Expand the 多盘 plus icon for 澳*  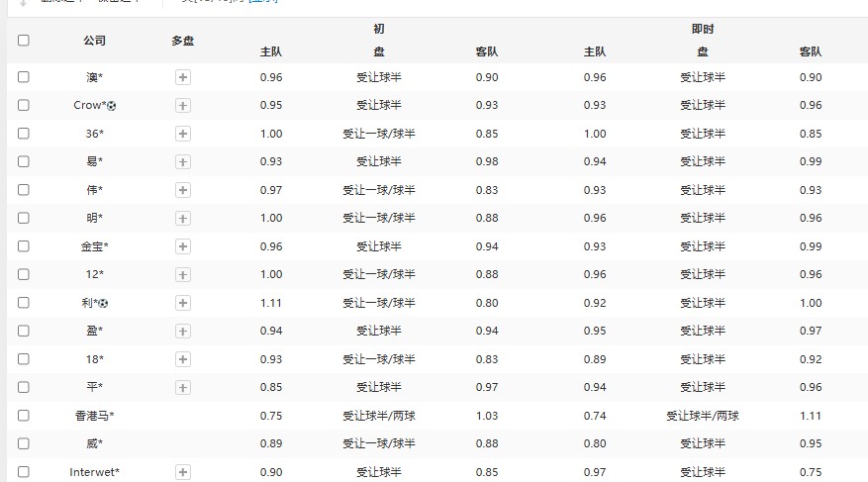pyautogui.click(x=183, y=77)
